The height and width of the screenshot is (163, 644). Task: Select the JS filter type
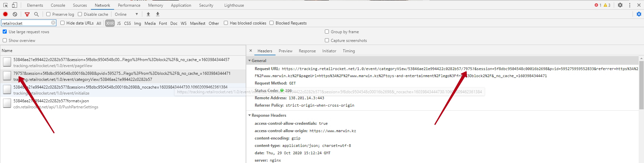click(x=119, y=23)
